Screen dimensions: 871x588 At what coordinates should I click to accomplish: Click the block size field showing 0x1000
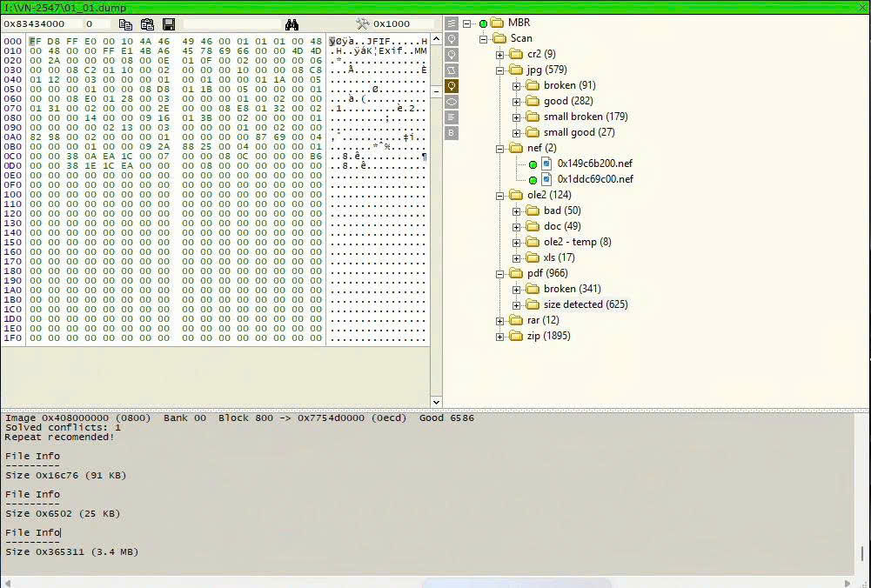pos(403,23)
